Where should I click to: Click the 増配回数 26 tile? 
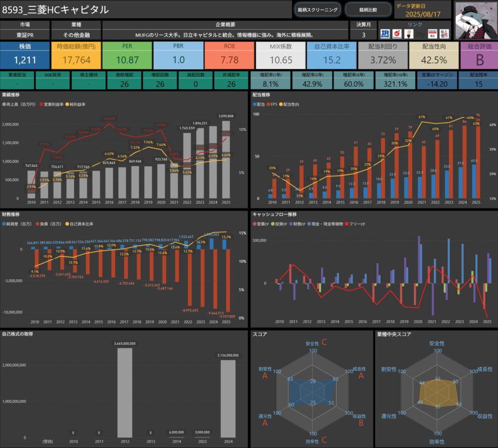[160, 80]
